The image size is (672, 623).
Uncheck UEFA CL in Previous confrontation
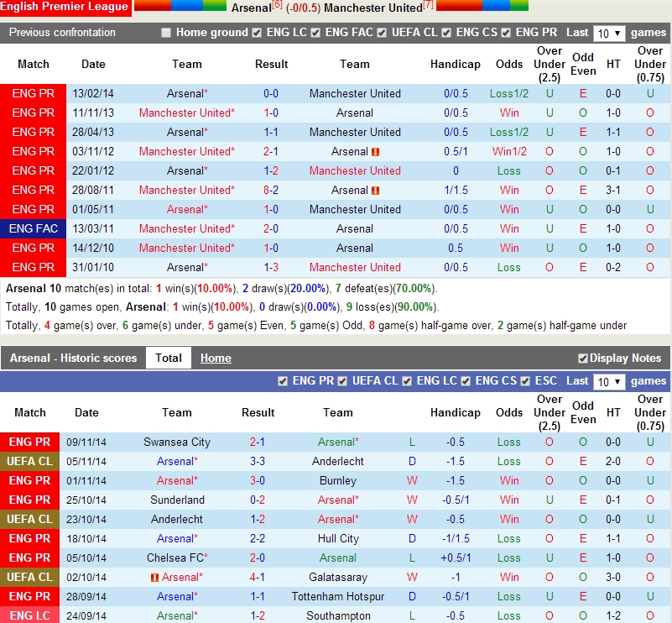click(x=382, y=33)
